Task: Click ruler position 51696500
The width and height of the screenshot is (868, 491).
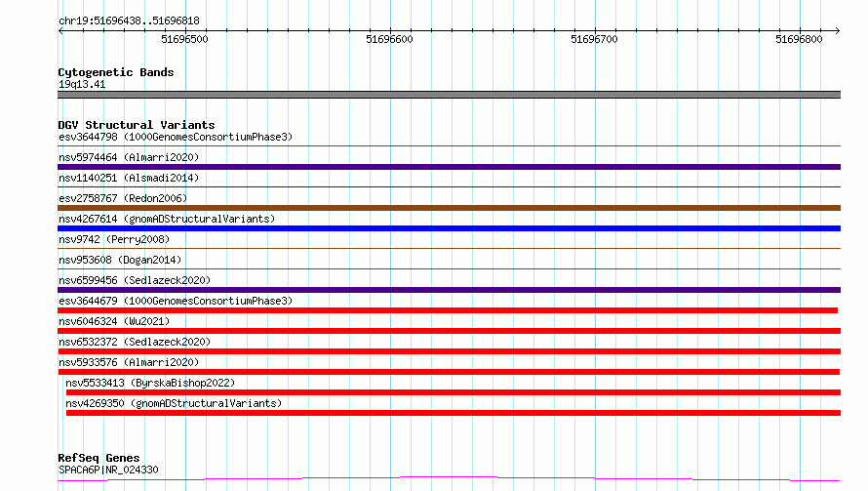Action: tap(185, 39)
